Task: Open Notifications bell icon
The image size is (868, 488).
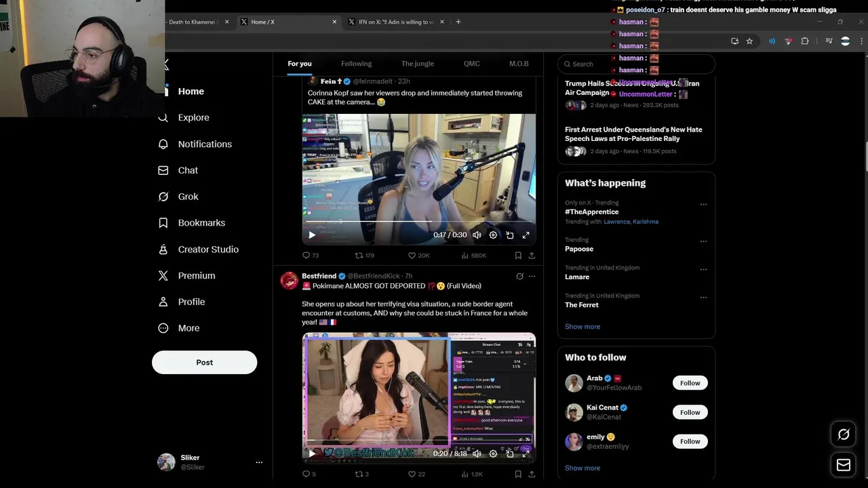Action: 163,144
